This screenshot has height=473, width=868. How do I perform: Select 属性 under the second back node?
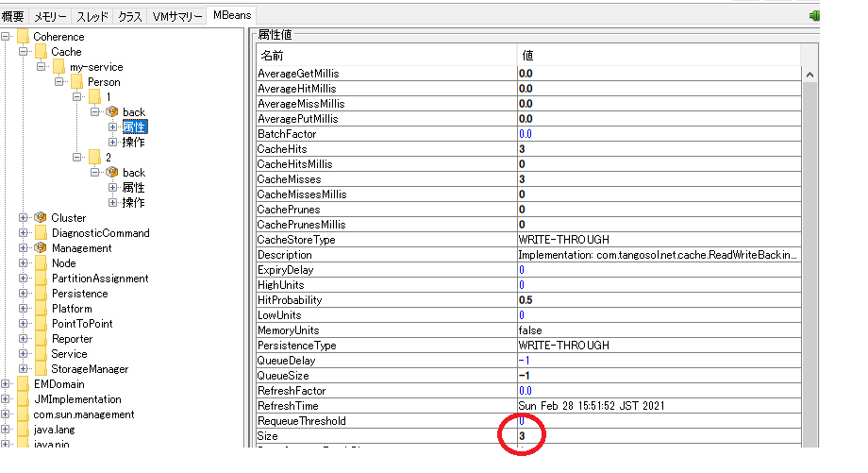133,188
